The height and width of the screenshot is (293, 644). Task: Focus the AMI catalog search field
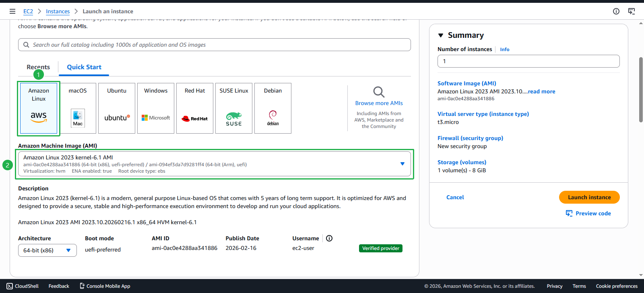215,45
